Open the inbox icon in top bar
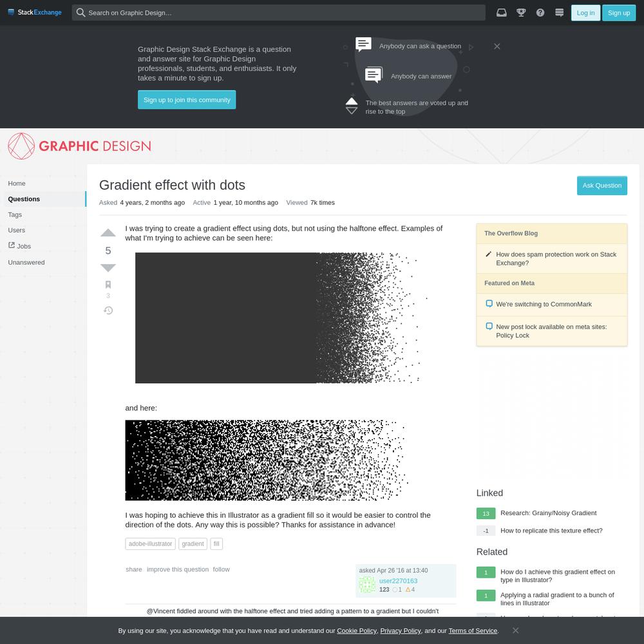The width and height of the screenshot is (644, 644). click(501, 13)
